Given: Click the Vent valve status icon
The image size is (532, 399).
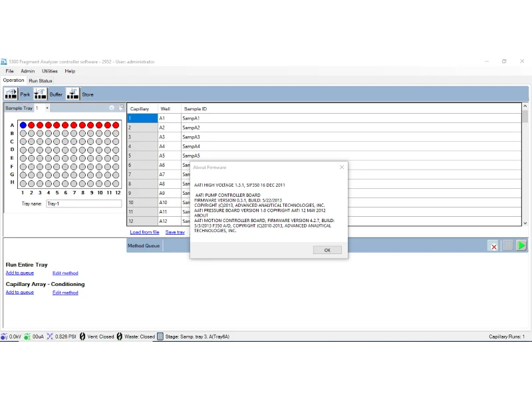Looking at the screenshot, I should [82, 336].
